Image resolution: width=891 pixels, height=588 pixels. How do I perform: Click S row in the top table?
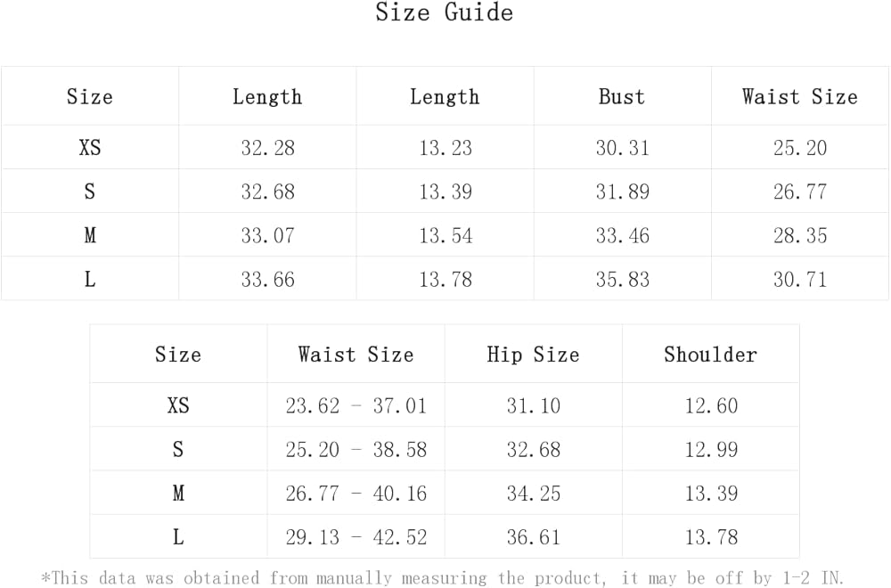coord(89,192)
